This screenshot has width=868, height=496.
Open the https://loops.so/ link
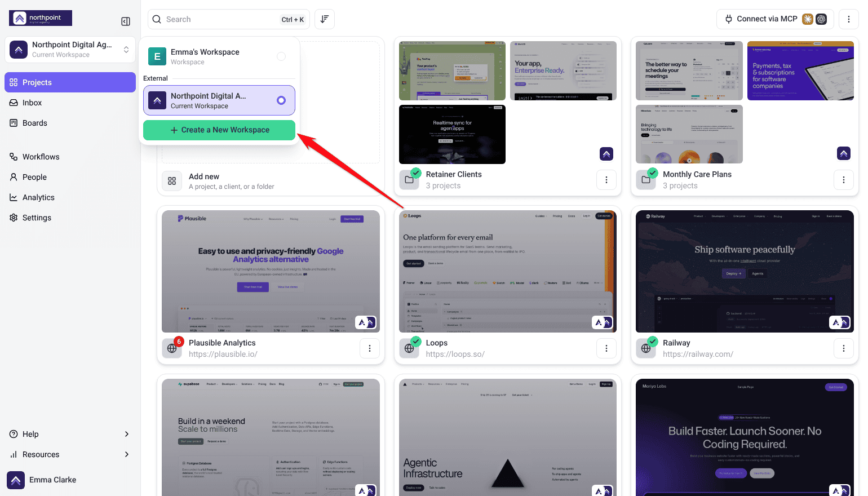tap(455, 354)
